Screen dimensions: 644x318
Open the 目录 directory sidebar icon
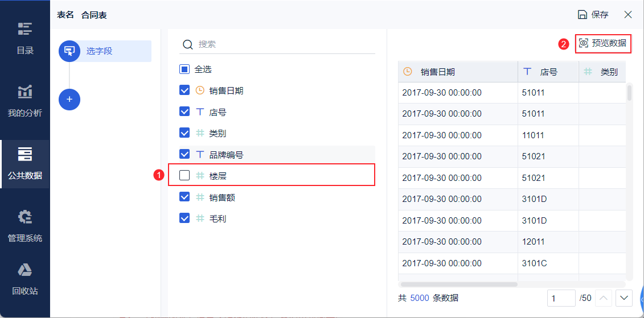click(24, 29)
